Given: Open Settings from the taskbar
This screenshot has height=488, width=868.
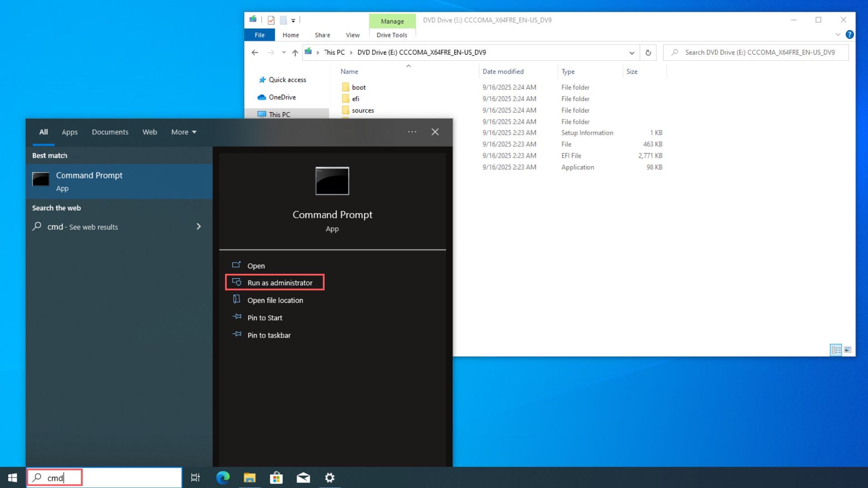Looking at the screenshot, I should 330,477.
